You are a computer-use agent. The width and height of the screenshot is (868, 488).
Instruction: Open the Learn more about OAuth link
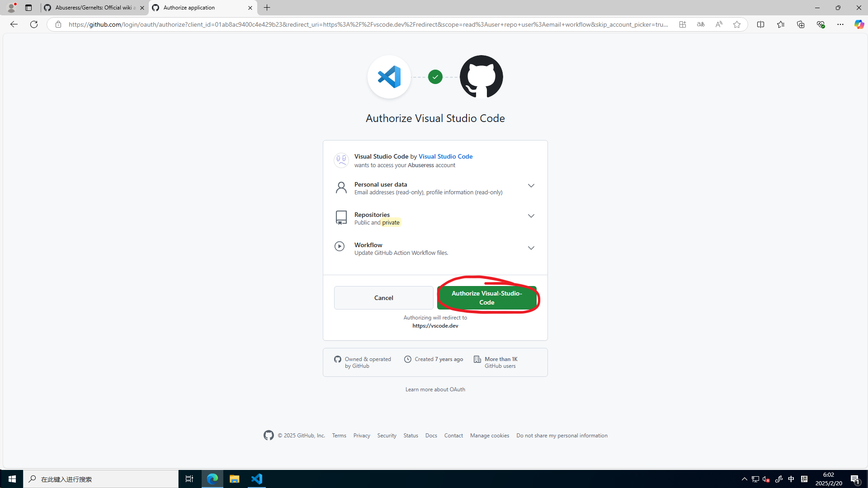pyautogui.click(x=435, y=389)
